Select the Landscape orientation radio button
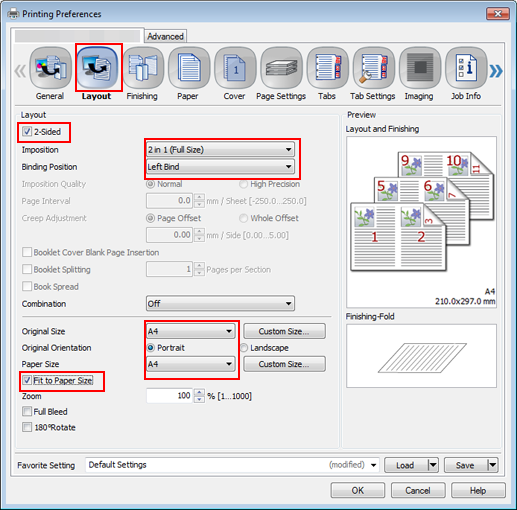This screenshot has height=510, width=517. (244, 348)
